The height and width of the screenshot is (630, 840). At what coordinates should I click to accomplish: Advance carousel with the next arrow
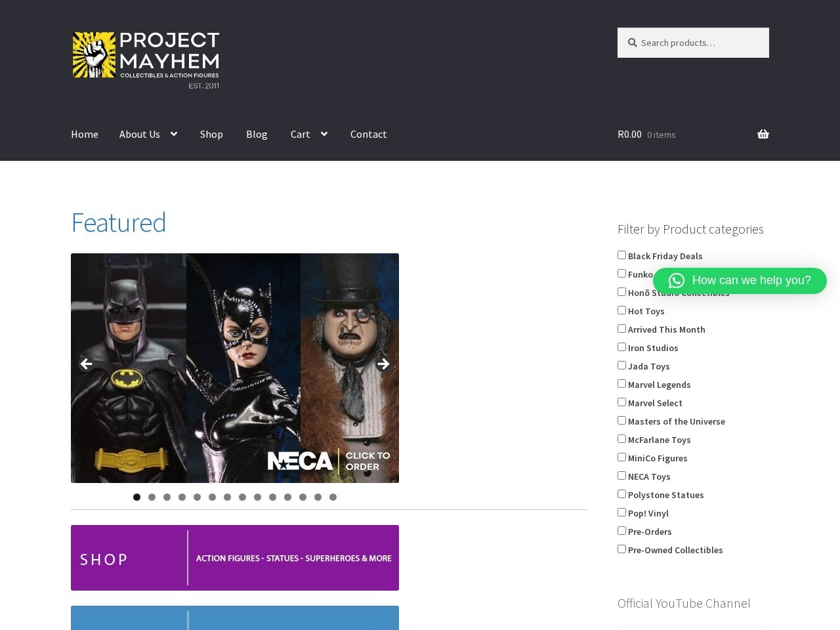(x=383, y=364)
